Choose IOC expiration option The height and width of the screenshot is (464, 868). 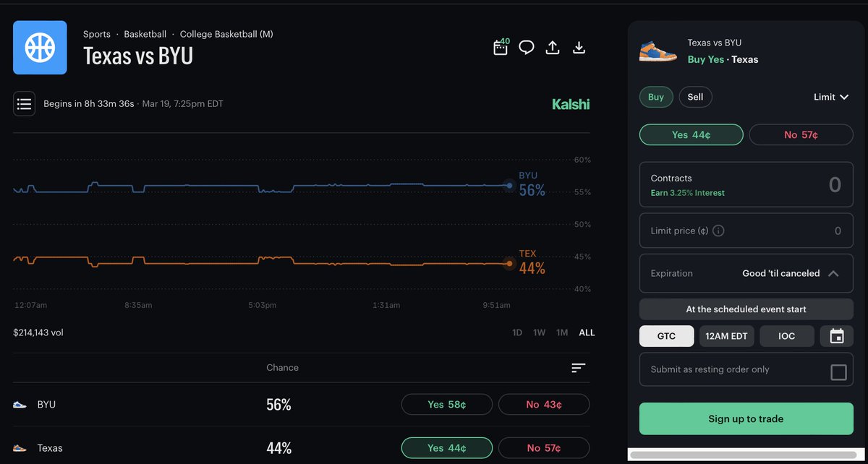[x=787, y=336]
